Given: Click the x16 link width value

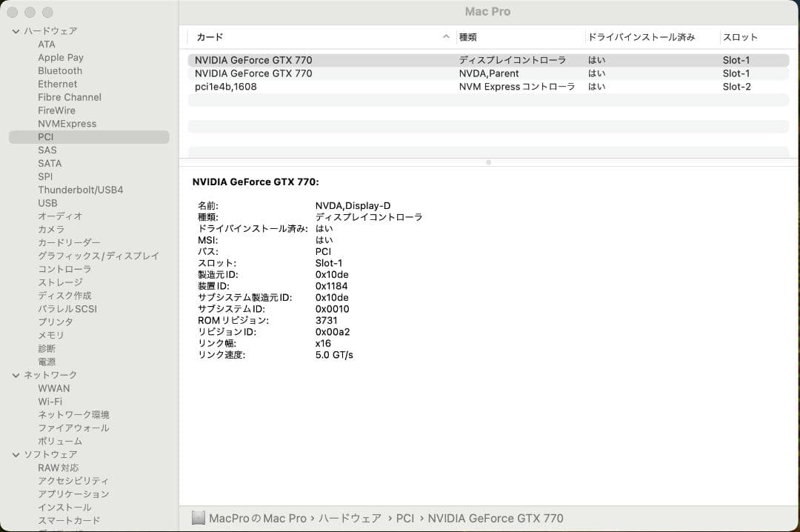Looking at the screenshot, I should (323, 344).
